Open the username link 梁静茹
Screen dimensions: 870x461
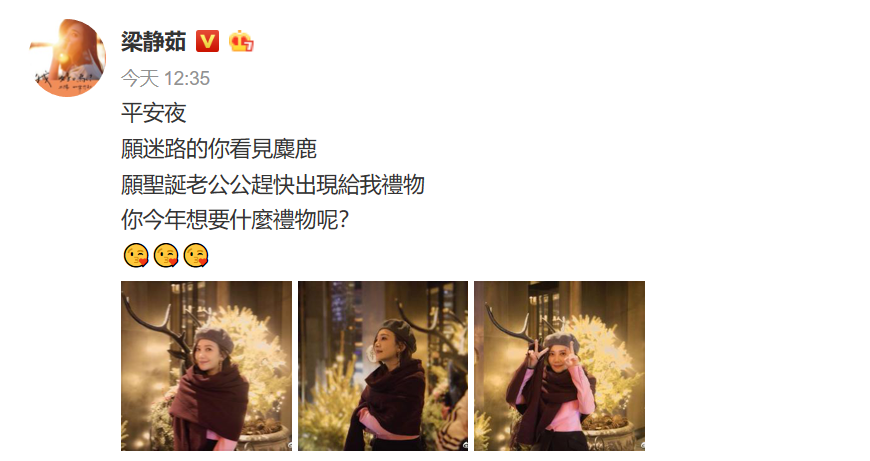click(x=154, y=42)
